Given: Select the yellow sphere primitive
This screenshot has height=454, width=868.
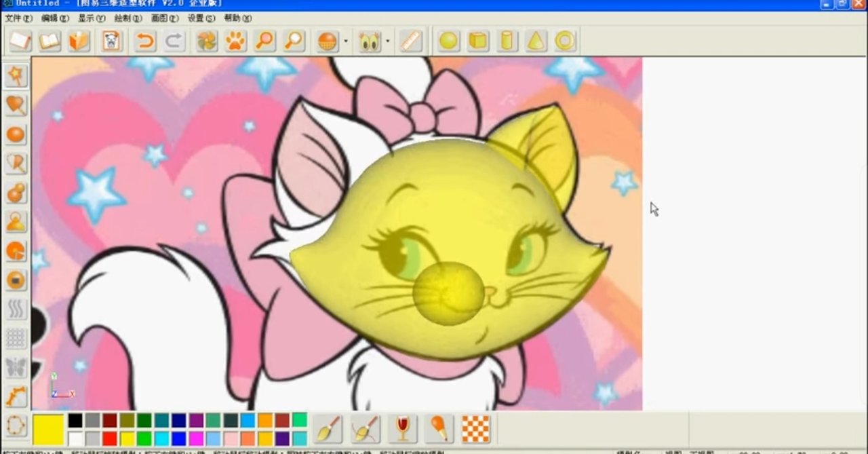Looking at the screenshot, I should [x=448, y=41].
